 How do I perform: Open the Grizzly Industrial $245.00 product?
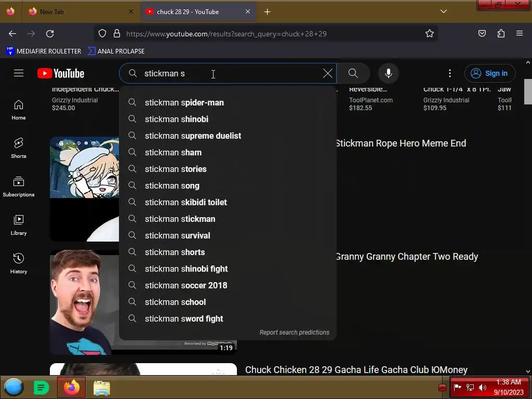coord(85,100)
